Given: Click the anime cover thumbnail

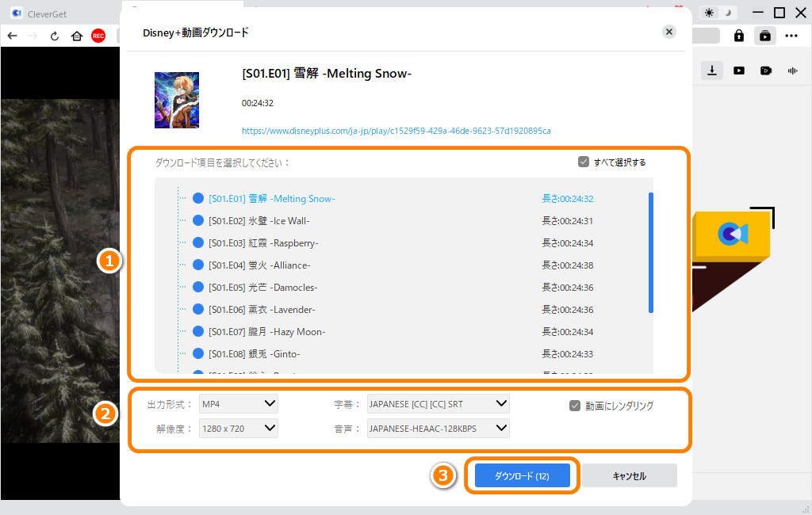Looking at the screenshot, I should [x=177, y=100].
